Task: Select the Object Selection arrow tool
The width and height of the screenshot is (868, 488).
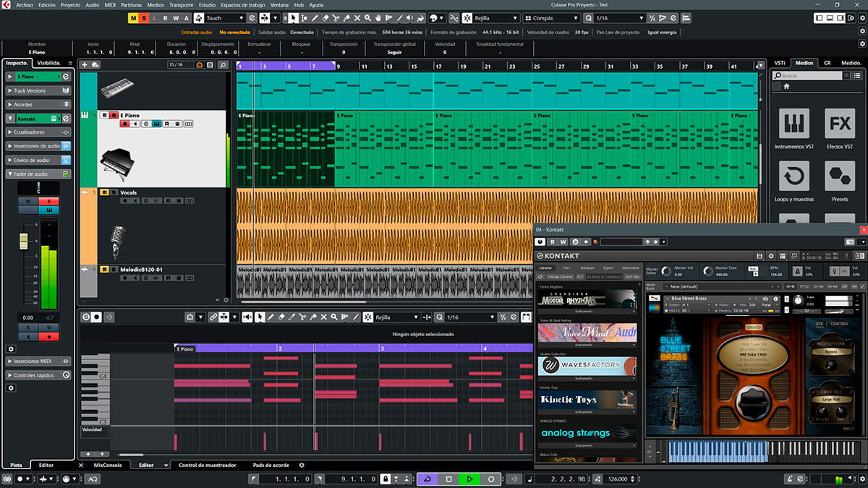Action: pyautogui.click(x=294, y=18)
